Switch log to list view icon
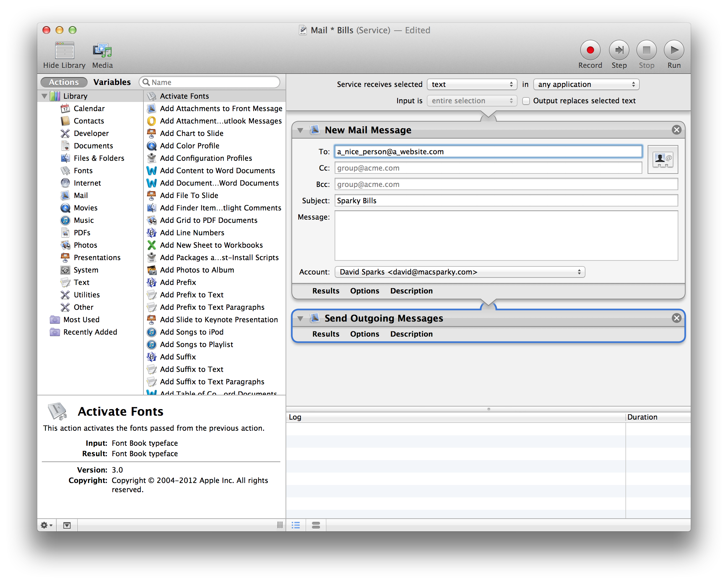The height and width of the screenshot is (583, 728). [296, 525]
